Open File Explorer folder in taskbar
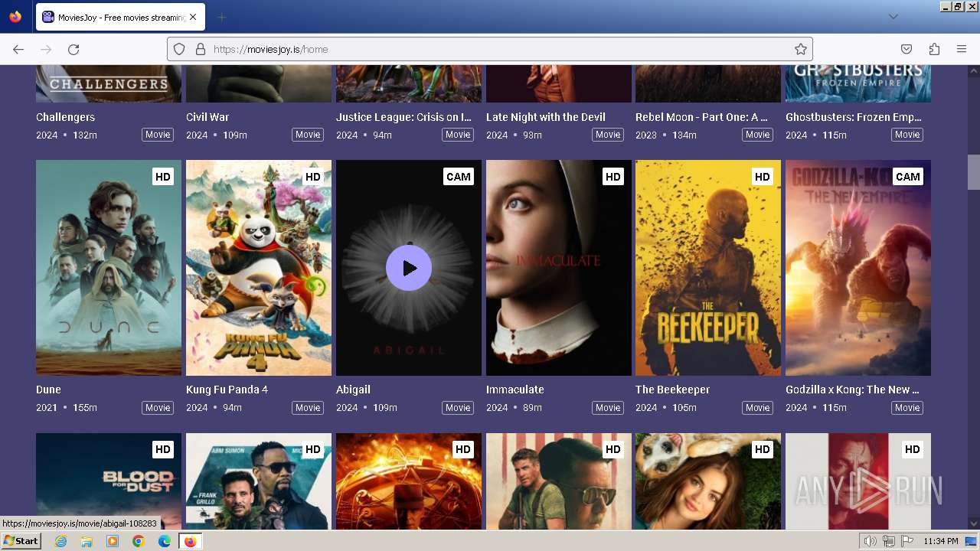 point(87,541)
